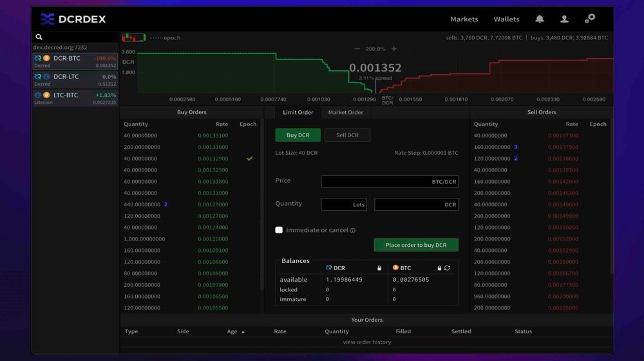Click the DCR coin icon in Balances

(x=328, y=268)
